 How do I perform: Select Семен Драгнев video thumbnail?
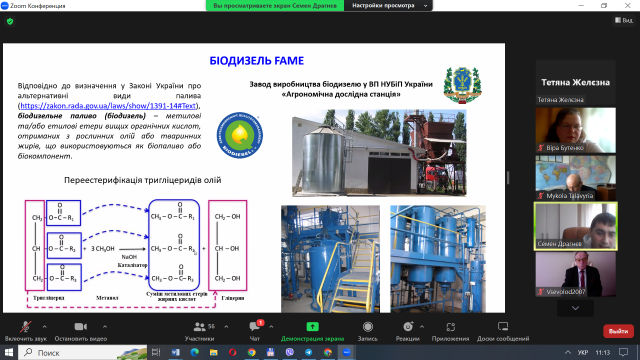(x=576, y=226)
